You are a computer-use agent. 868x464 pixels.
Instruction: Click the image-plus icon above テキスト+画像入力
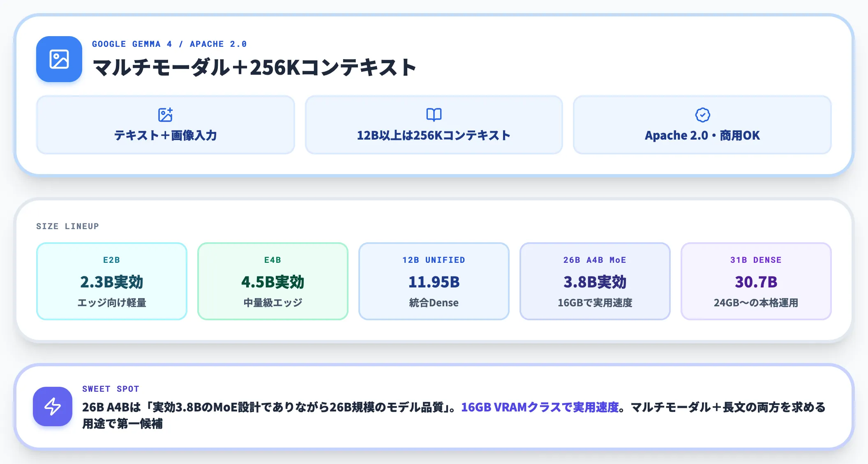coord(166,115)
